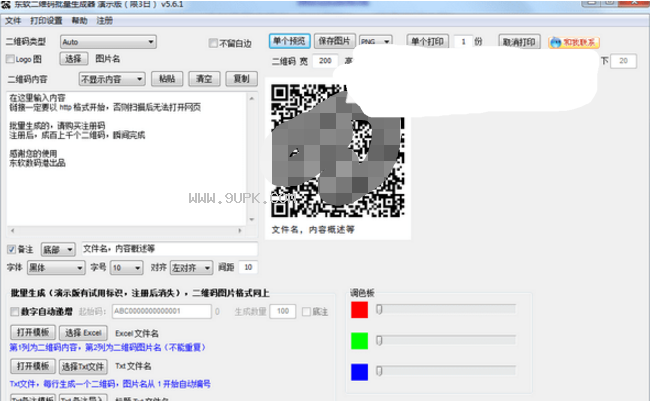This screenshot has width=650, height=402.
Task: Click the horizontal scrollbar left arrow
Action: (12, 230)
